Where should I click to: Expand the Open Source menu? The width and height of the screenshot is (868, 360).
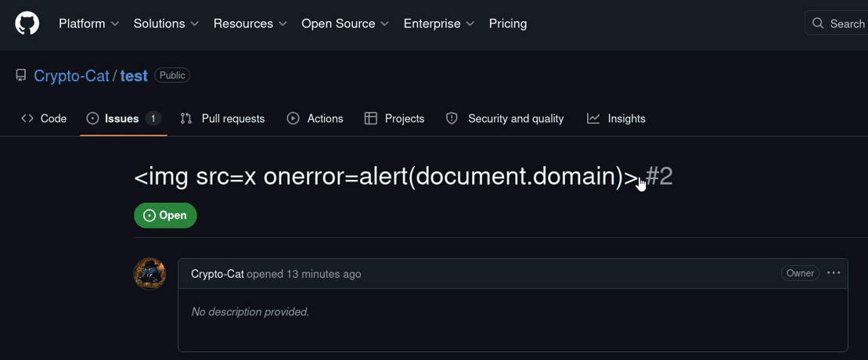[x=345, y=23]
